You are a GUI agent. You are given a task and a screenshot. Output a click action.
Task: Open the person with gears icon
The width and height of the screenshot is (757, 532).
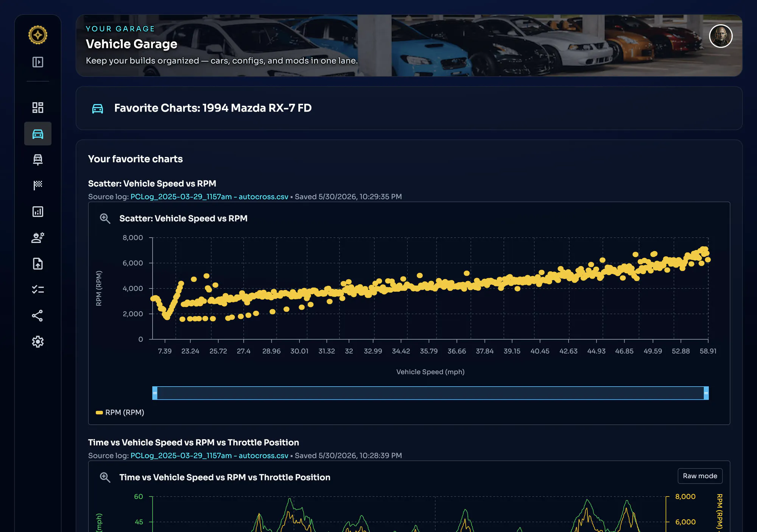pyautogui.click(x=38, y=238)
